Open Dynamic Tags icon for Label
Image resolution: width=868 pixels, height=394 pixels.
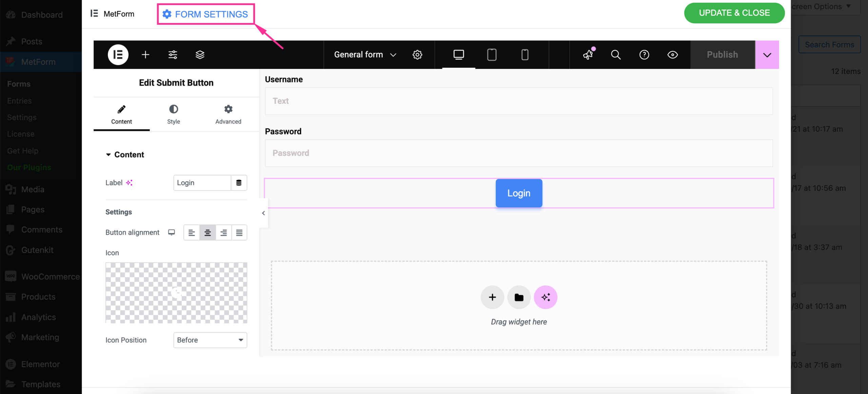[239, 183]
